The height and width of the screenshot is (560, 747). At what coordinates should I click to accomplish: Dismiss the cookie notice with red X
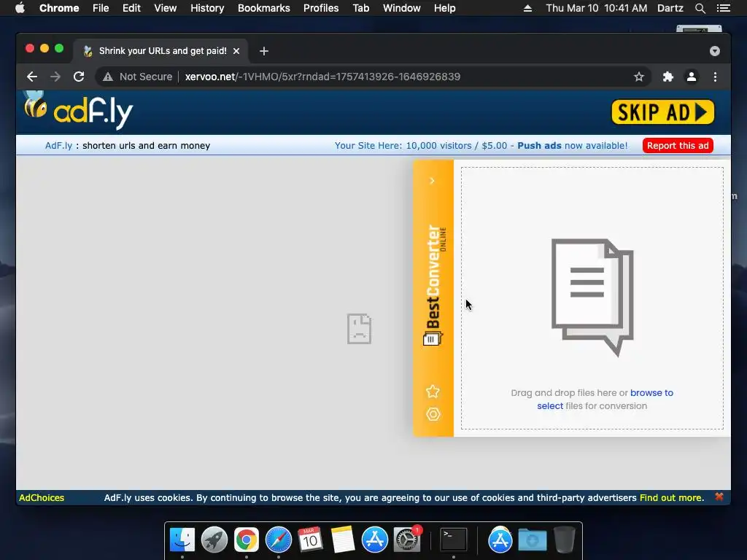[x=719, y=497]
